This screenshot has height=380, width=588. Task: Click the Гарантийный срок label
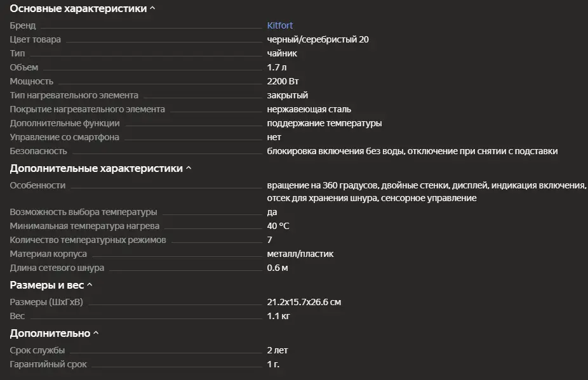click(x=48, y=364)
